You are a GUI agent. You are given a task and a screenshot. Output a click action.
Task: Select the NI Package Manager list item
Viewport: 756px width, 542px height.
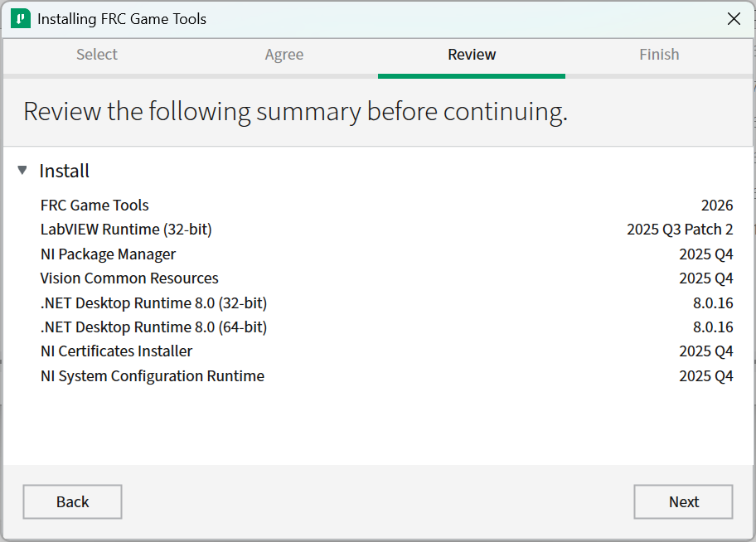point(109,254)
